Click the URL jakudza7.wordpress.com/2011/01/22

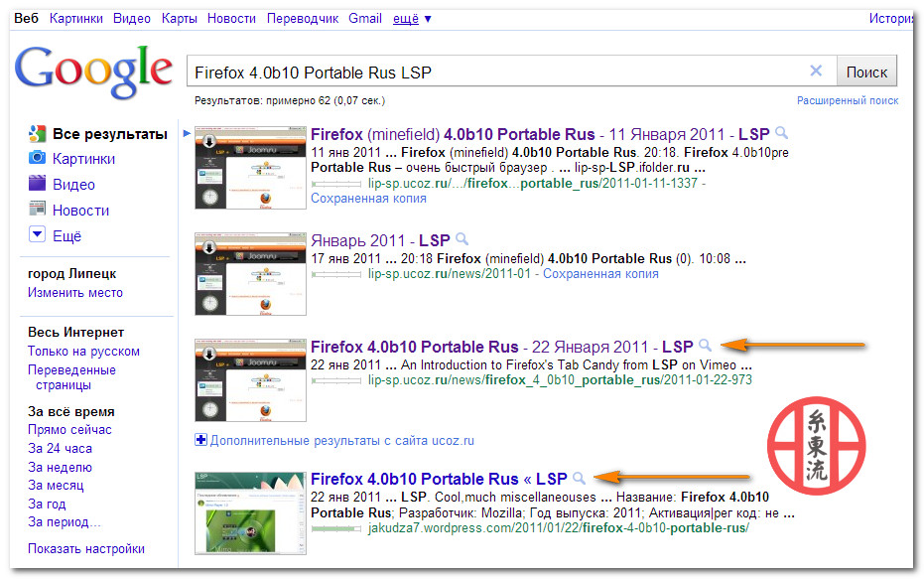tap(558, 527)
